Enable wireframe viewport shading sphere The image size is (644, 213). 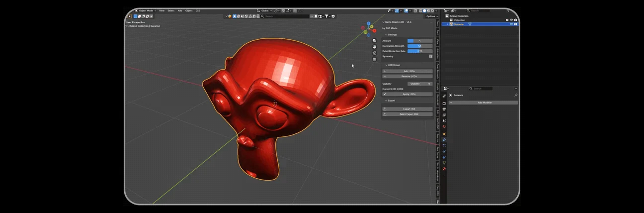420,10
